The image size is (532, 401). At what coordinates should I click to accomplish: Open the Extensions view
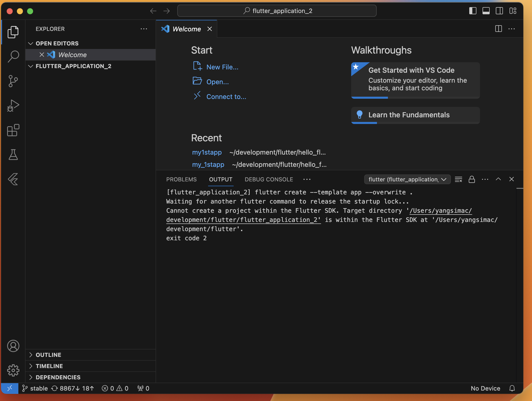pyautogui.click(x=13, y=130)
